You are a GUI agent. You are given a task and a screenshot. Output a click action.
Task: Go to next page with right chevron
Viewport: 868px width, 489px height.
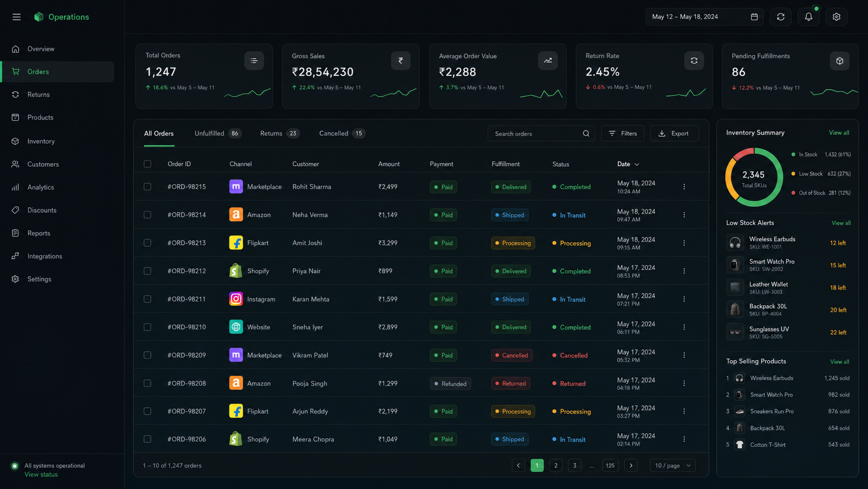(631, 466)
